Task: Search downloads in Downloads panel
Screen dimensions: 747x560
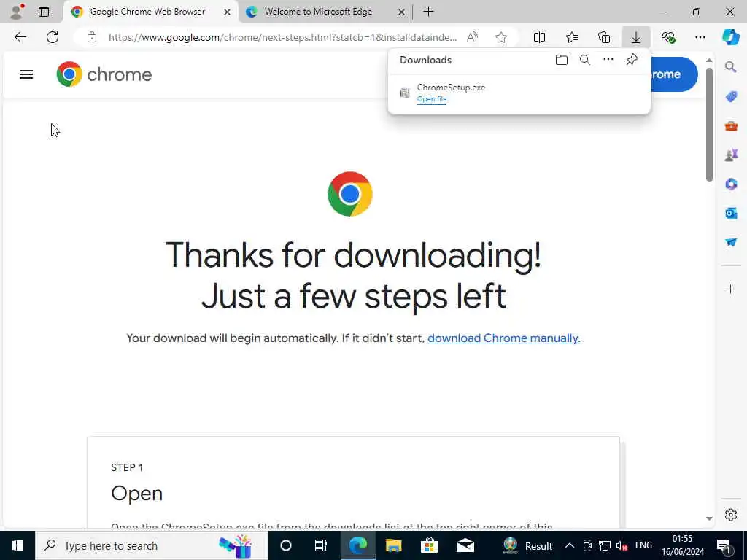Action: coord(585,60)
